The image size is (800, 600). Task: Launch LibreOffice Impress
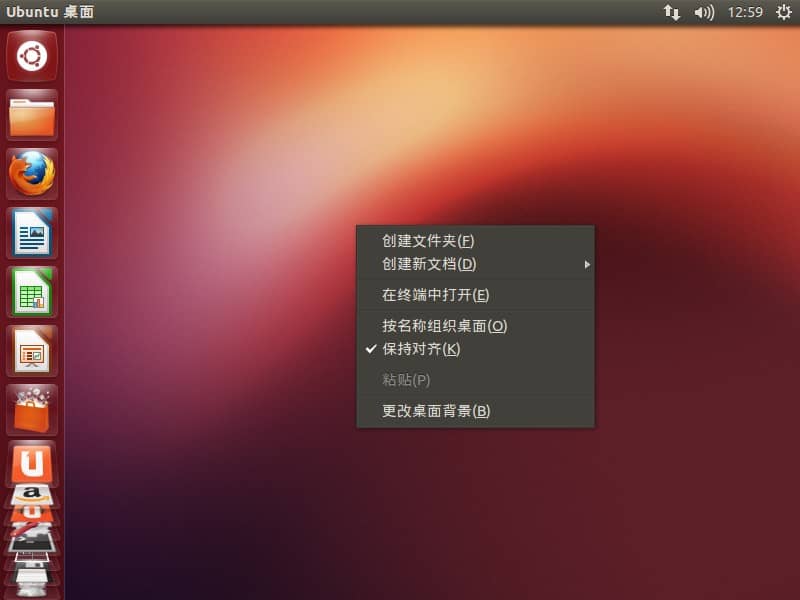coord(32,352)
